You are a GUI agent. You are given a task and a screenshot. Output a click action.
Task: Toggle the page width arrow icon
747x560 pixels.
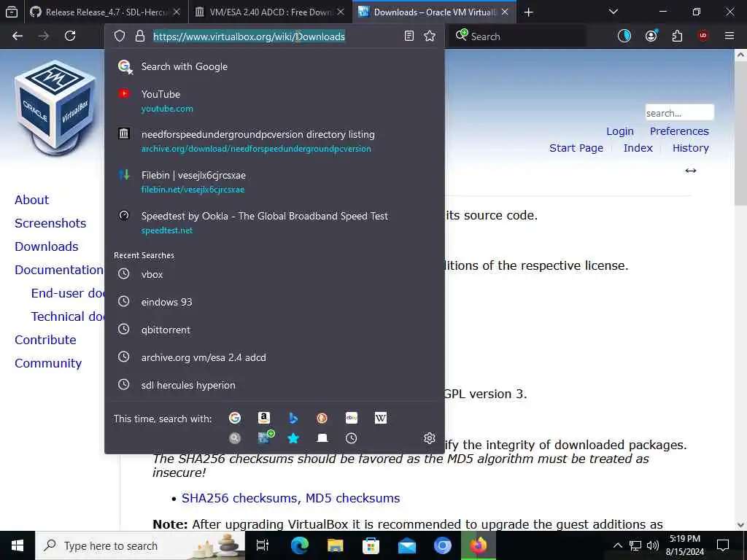tap(690, 171)
